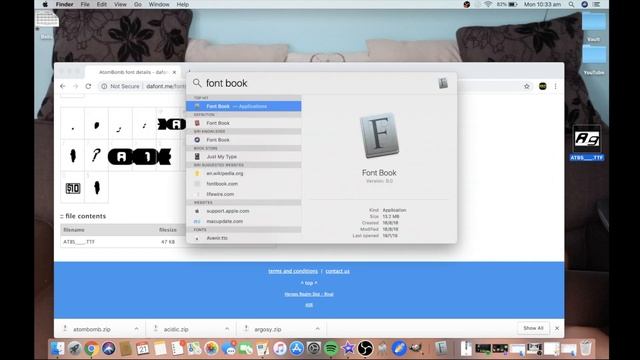Open Spotify from the Dock
Screen dimensions: 640x360
pos(331,348)
